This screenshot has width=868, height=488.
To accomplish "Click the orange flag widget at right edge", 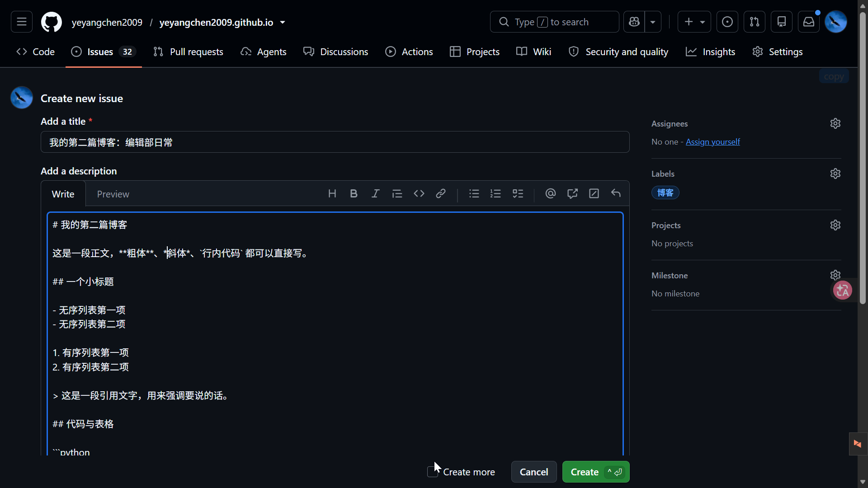I will click(858, 444).
